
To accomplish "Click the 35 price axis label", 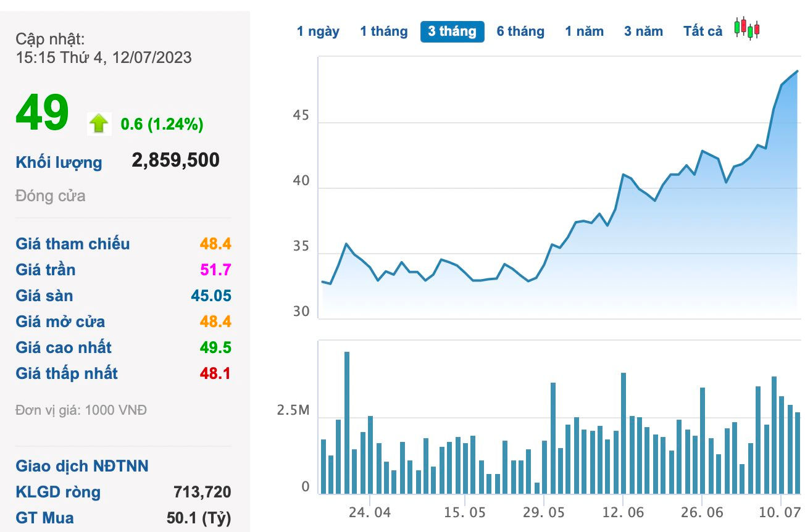I will click(301, 246).
